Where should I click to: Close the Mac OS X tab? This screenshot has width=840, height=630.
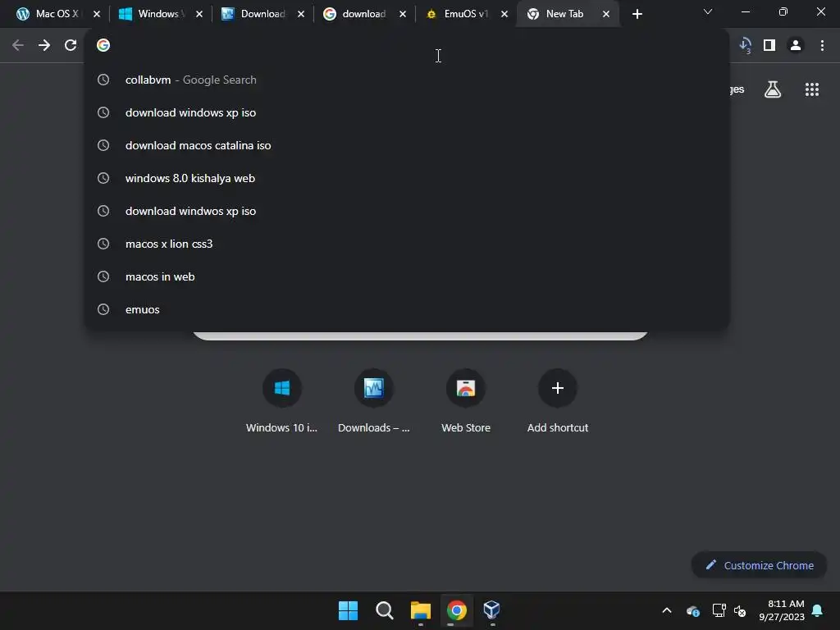point(97,15)
